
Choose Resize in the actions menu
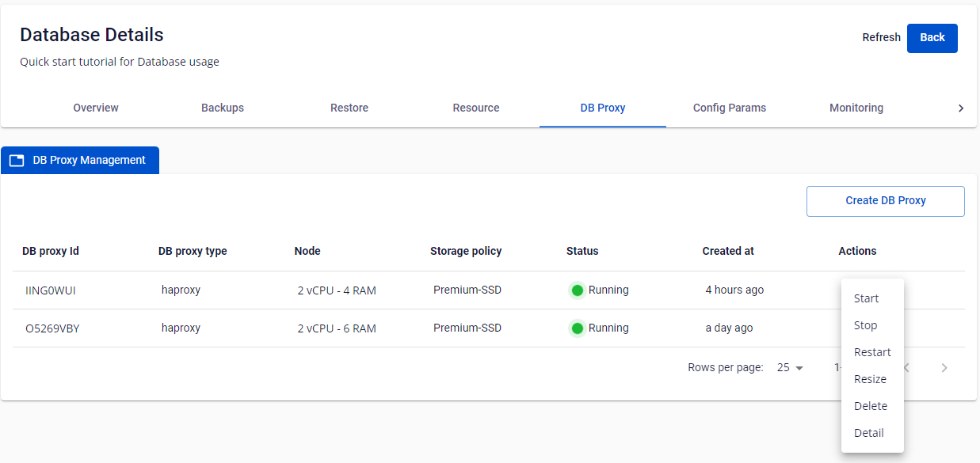(870, 379)
